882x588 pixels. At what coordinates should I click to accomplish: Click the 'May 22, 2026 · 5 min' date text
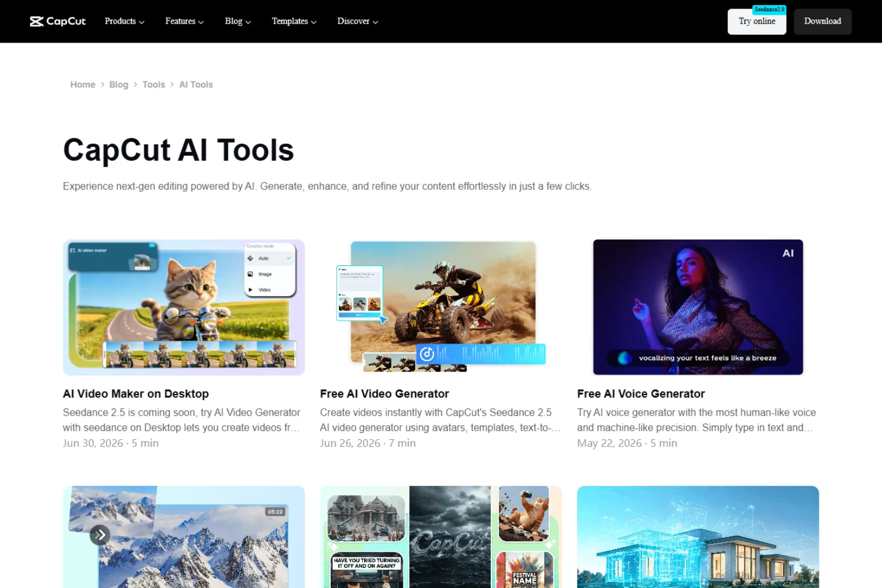click(627, 443)
